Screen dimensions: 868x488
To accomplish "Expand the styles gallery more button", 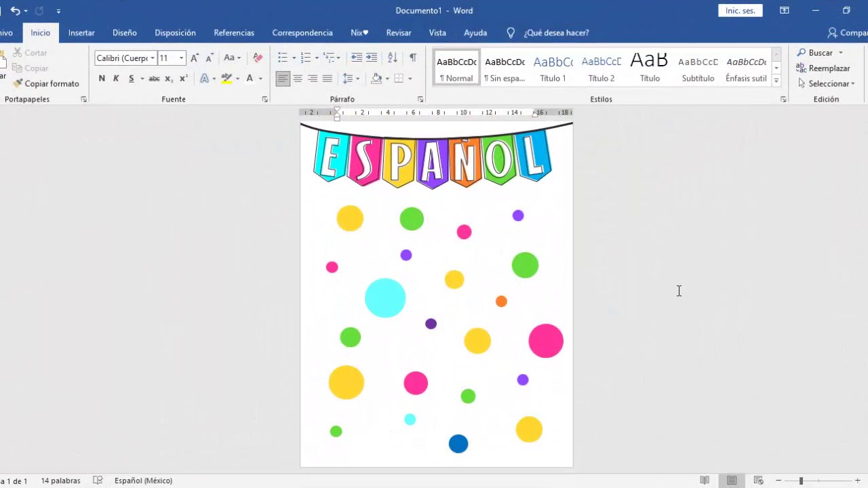I will pos(776,81).
